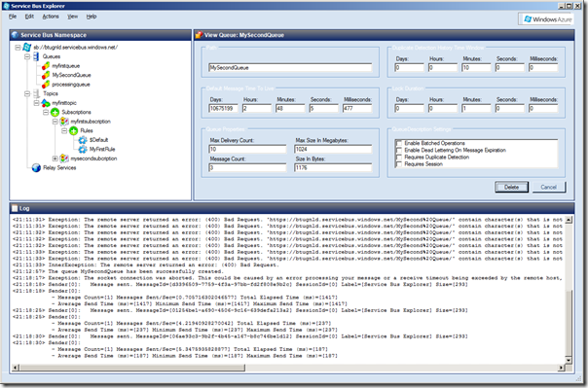Screen dimensions: 588x388
Task: Collapse the myfirstsubscription node
Action: pyautogui.click(x=55, y=122)
